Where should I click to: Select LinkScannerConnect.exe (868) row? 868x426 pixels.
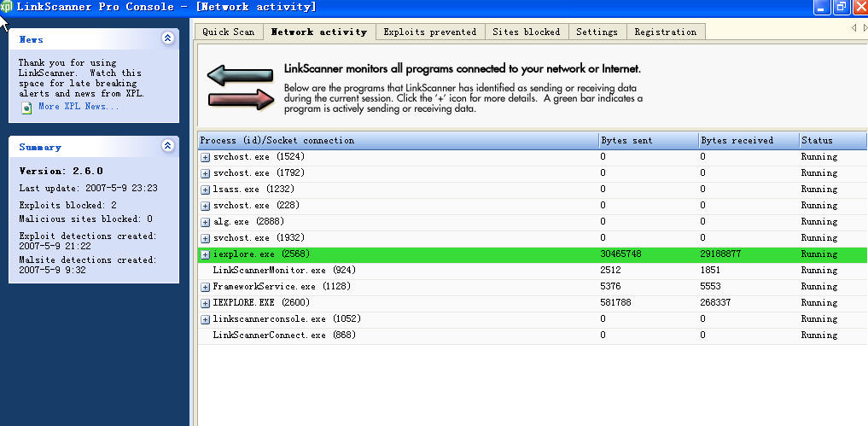[533, 336]
